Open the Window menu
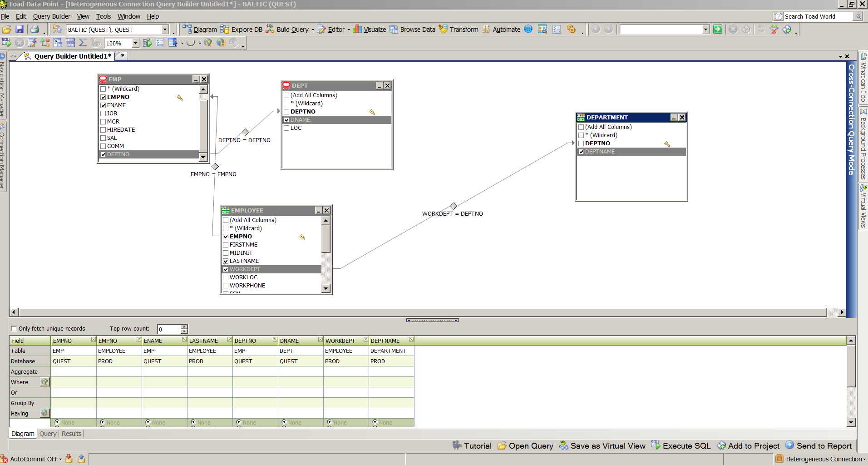 coord(129,16)
